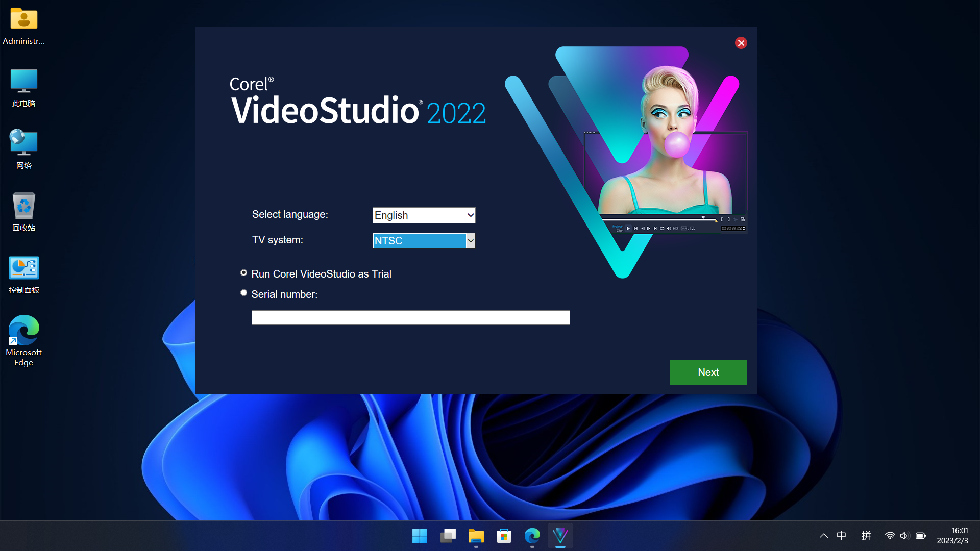Screen dimensions: 980x551
Task: Click the green Next button
Action: click(x=708, y=372)
